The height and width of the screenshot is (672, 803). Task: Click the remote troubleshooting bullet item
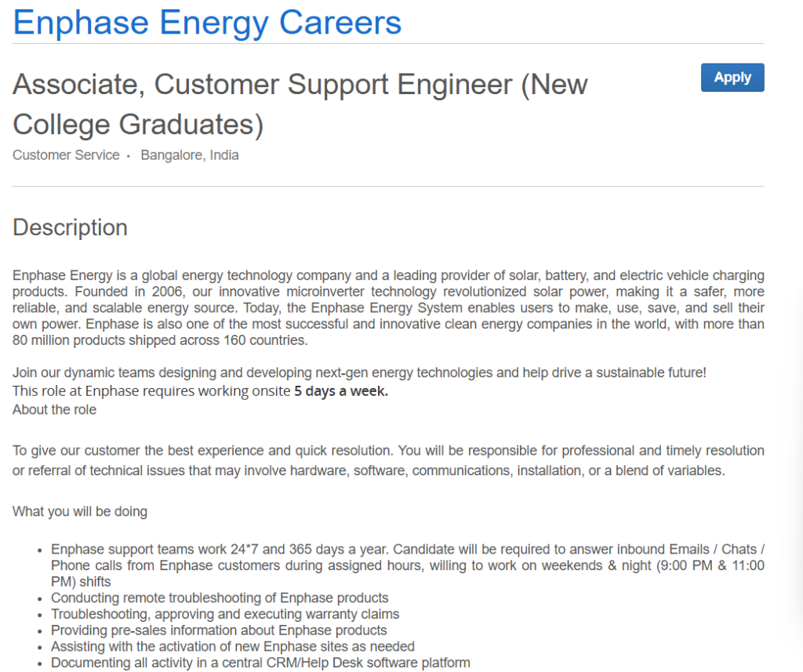pyautogui.click(x=220, y=598)
